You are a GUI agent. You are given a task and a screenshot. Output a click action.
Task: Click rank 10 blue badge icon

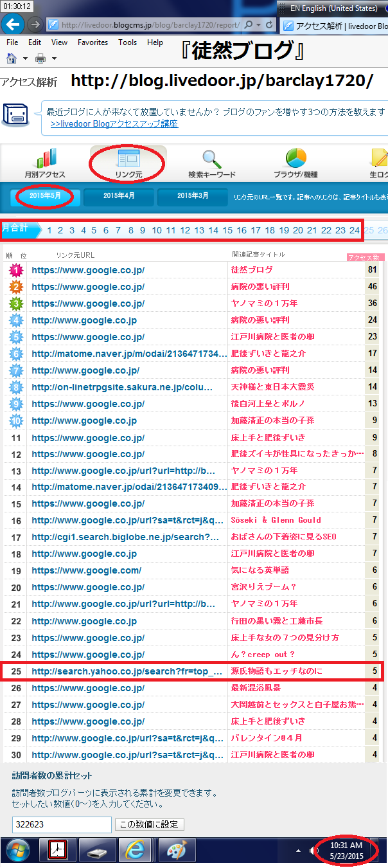pos(16,420)
